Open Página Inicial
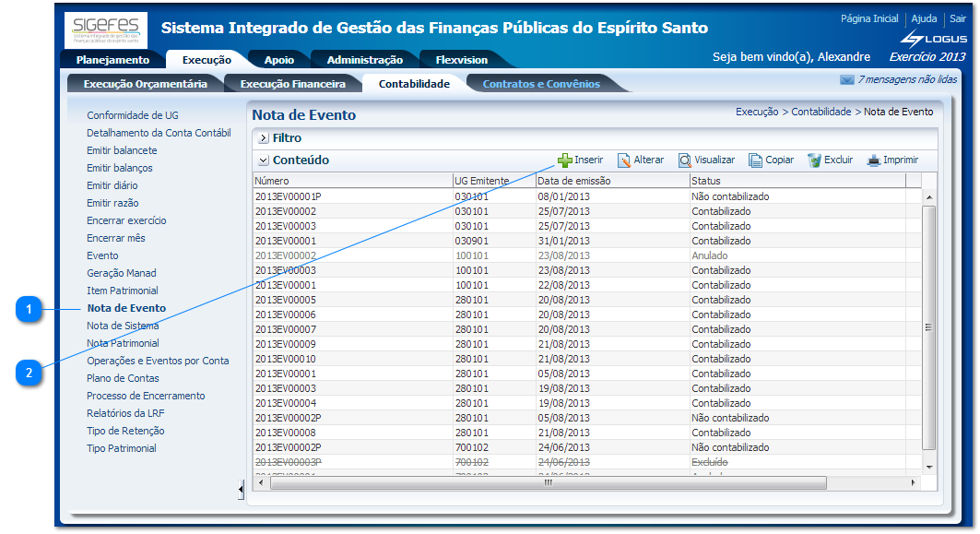This screenshot has width=980, height=534. click(870, 18)
